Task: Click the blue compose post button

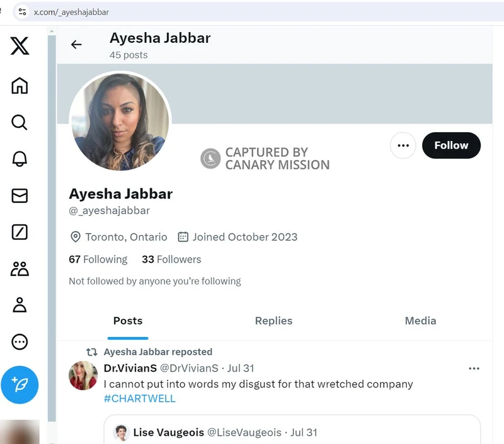Action: point(19,385)
